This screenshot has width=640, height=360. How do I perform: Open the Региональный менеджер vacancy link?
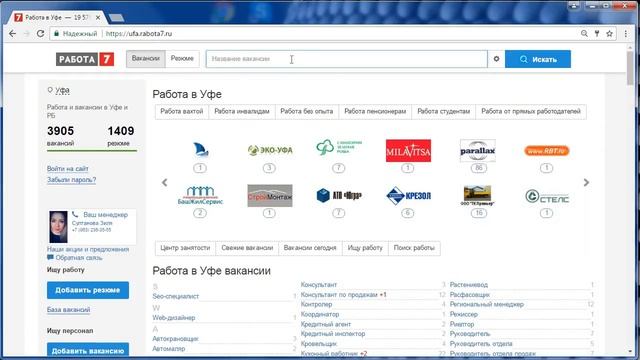[487, 304]
